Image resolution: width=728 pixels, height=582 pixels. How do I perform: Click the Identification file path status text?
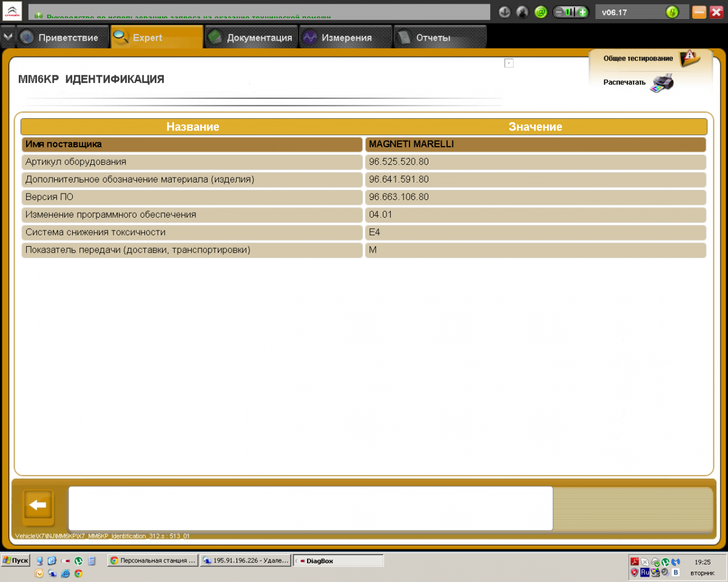click(x=102, y=536)
